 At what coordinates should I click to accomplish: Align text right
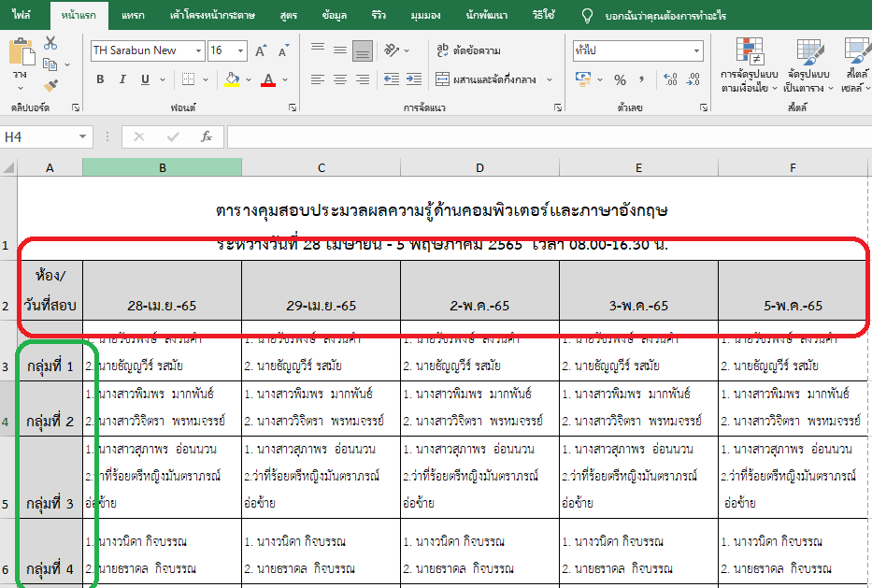coord(363,79)
